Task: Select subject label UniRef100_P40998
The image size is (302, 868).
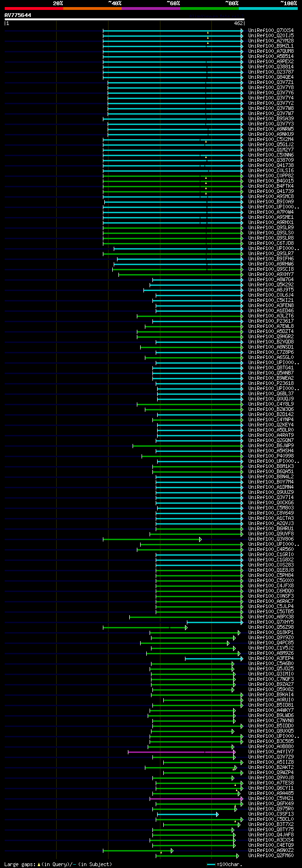Action: [x=271, y=456]
